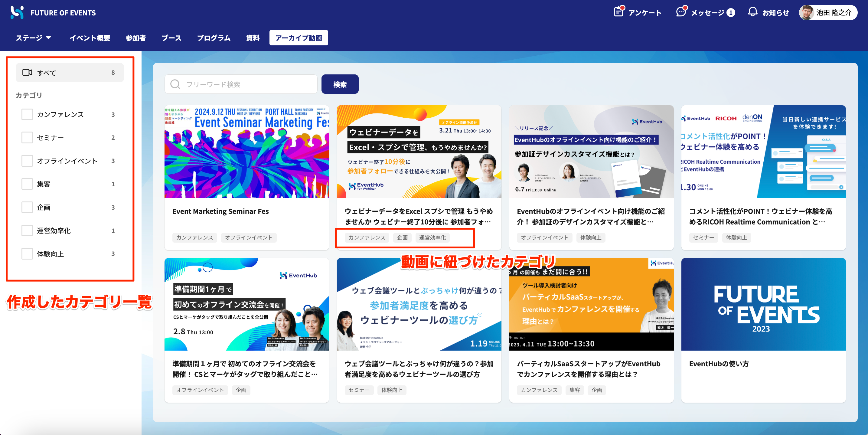Screen dimensions: 868x435
Task: Open the バーティカルSaaS カンファレンス video thumbnail
Action: pyautogui.click(x=591, y=304)
